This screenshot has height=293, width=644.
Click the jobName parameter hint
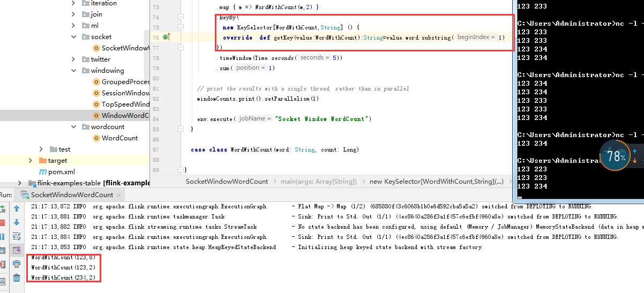click(254, 118)
